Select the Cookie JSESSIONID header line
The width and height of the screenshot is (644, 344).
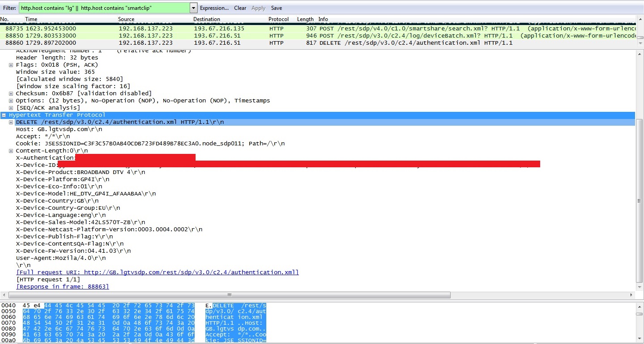pos(150,144)
